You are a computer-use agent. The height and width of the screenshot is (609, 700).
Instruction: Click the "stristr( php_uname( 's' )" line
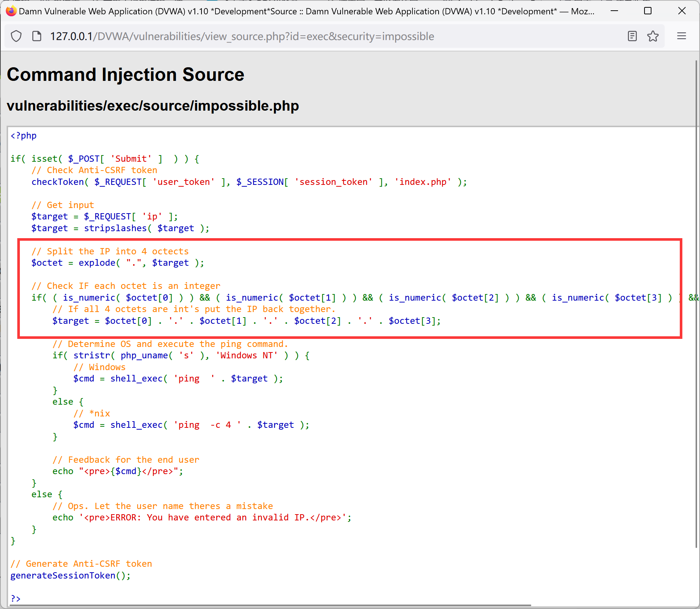pyautogui.click(x=181, y=355)
